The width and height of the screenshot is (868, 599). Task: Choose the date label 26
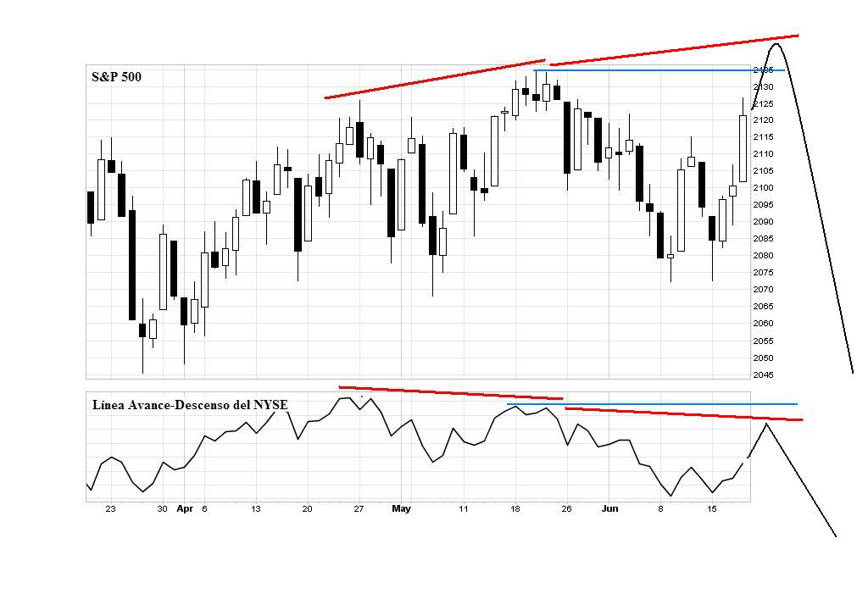tap(566, 509)
